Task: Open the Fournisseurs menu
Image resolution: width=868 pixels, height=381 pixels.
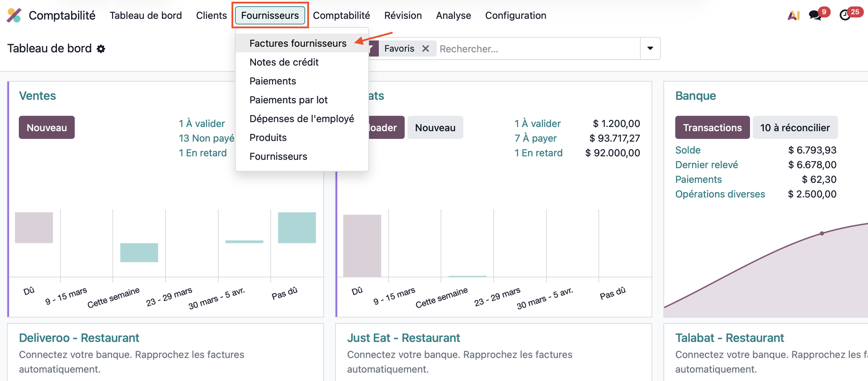Action: click(270, 15)
